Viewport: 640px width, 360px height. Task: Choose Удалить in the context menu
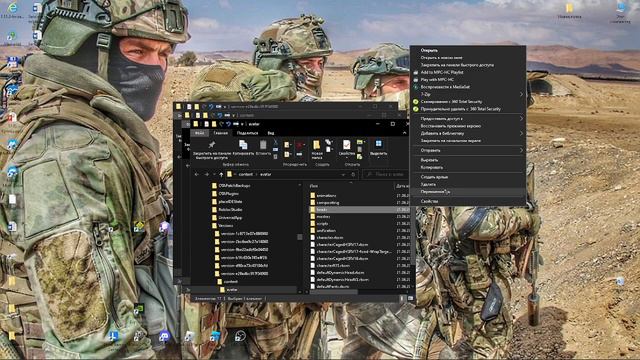[x=428, y=184]
